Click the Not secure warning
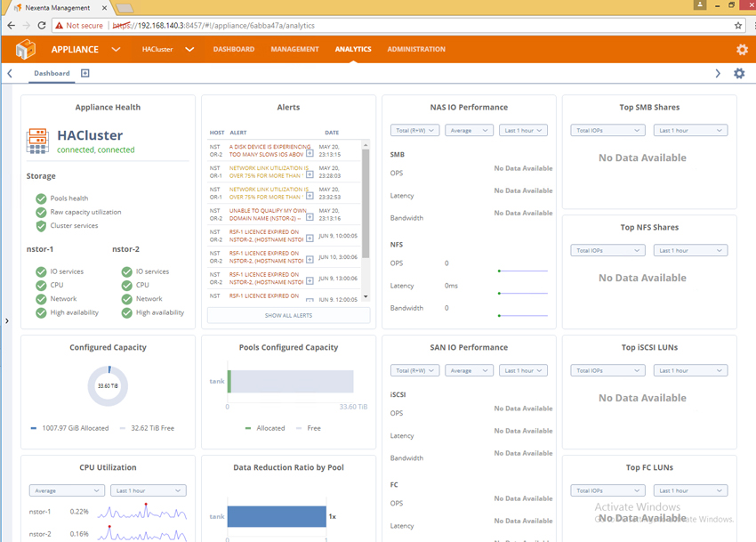Image resolution: width=756 pixels, height=542 pixels. pos(79,26)
